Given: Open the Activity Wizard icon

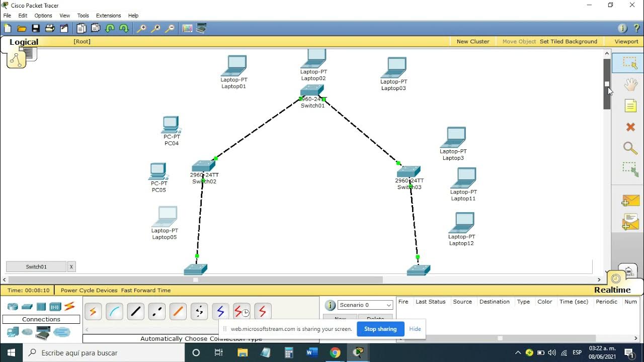Looking at the screenshot, I should click(x=64, y=29).
